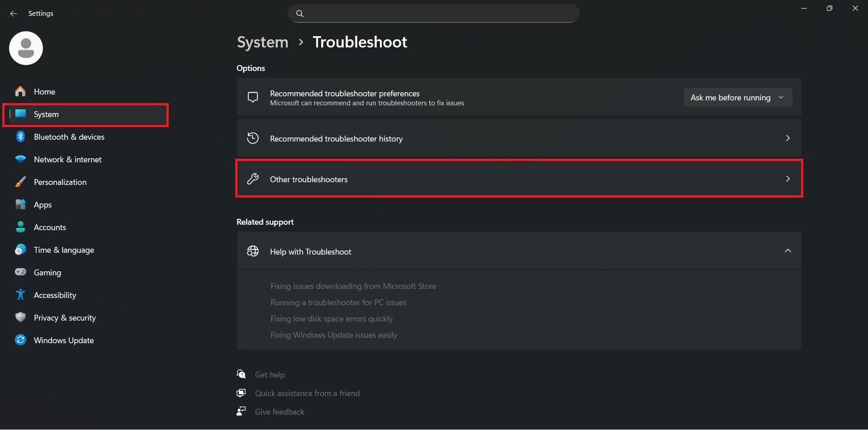The width and height of the screenshot is (868, 430).
Task: Go to Apps settings
Action: (x=43, y=205)
